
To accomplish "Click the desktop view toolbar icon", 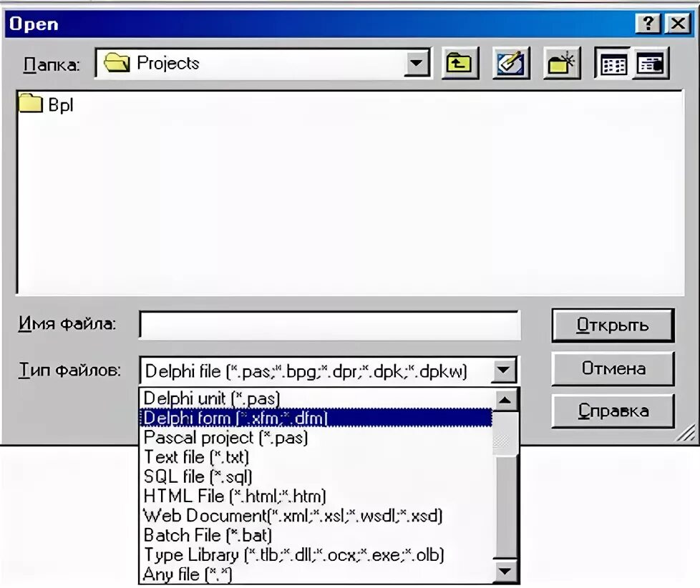I will tap(511, 64).
